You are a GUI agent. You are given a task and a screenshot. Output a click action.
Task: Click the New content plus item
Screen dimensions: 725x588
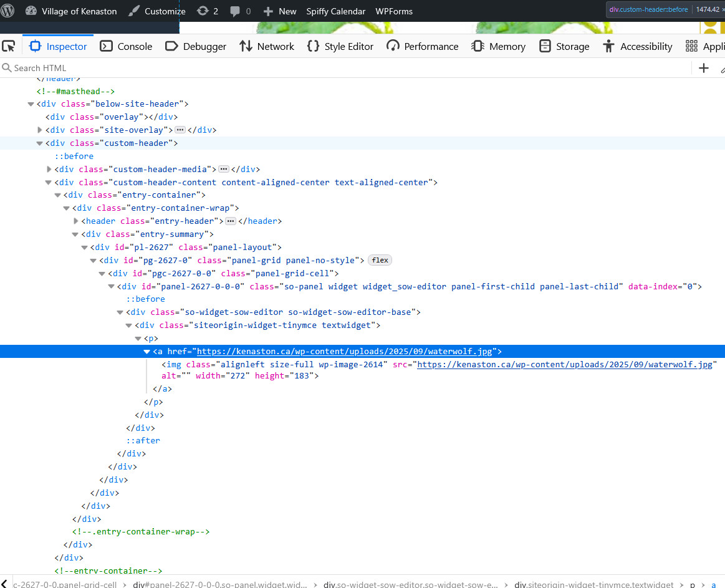point(280,11)
